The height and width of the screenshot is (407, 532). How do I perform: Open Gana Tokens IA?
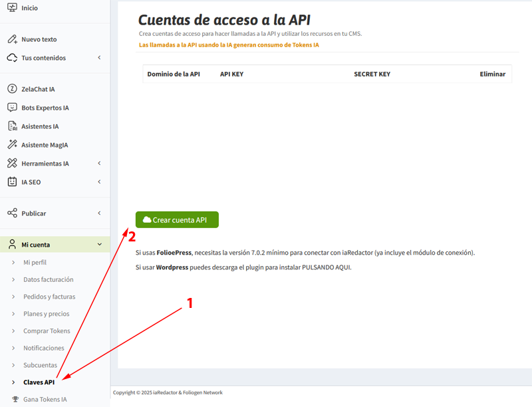(x=45, y=399)
